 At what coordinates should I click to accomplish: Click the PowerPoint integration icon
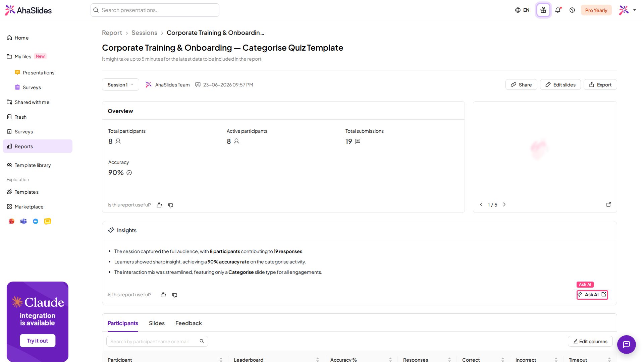(11, 221)
